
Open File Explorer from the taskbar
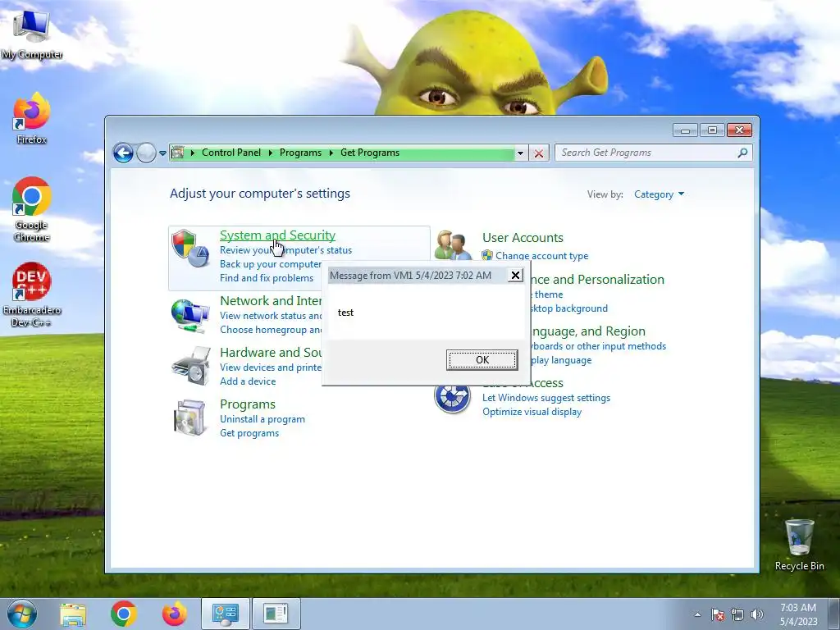[x=73, y=614]
